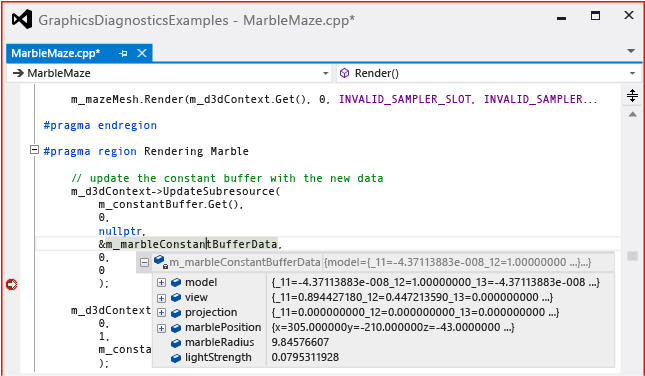
Task: Expand the projection member
Action: [x=162, y=313]
